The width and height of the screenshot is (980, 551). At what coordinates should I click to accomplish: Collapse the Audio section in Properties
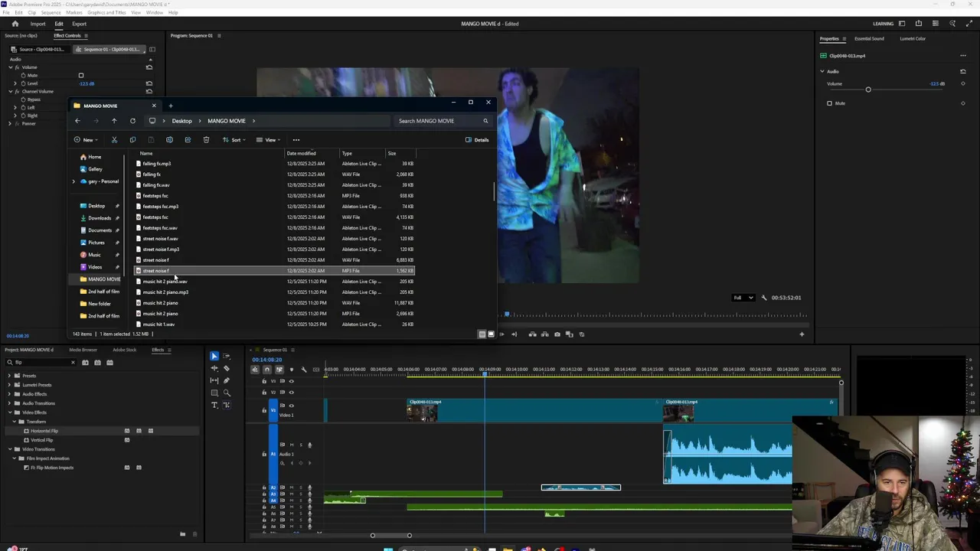coord(822,71)
